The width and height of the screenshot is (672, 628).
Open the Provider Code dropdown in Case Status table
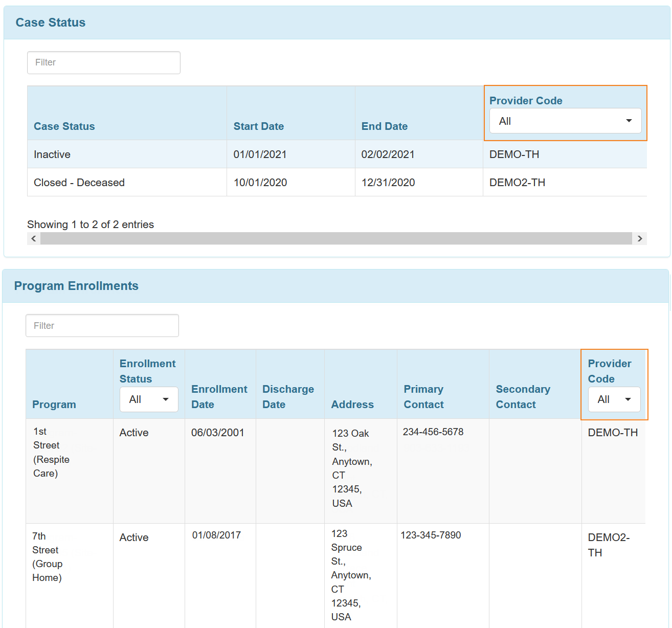565,121
